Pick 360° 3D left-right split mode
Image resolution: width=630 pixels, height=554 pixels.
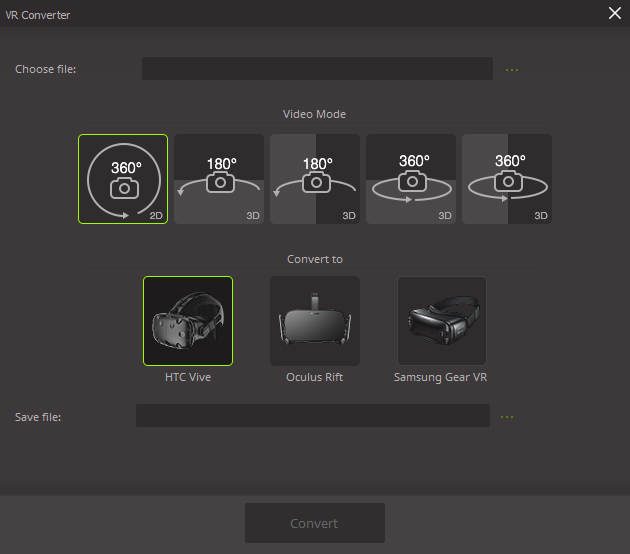click(507, 179)
